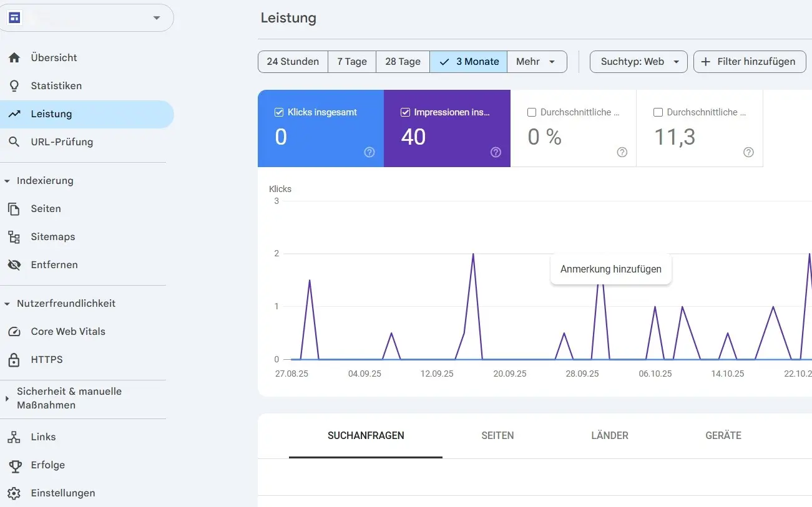Click the Entfernen crossed-eye icon
The image size is (812, 507).
coord(14,265)
